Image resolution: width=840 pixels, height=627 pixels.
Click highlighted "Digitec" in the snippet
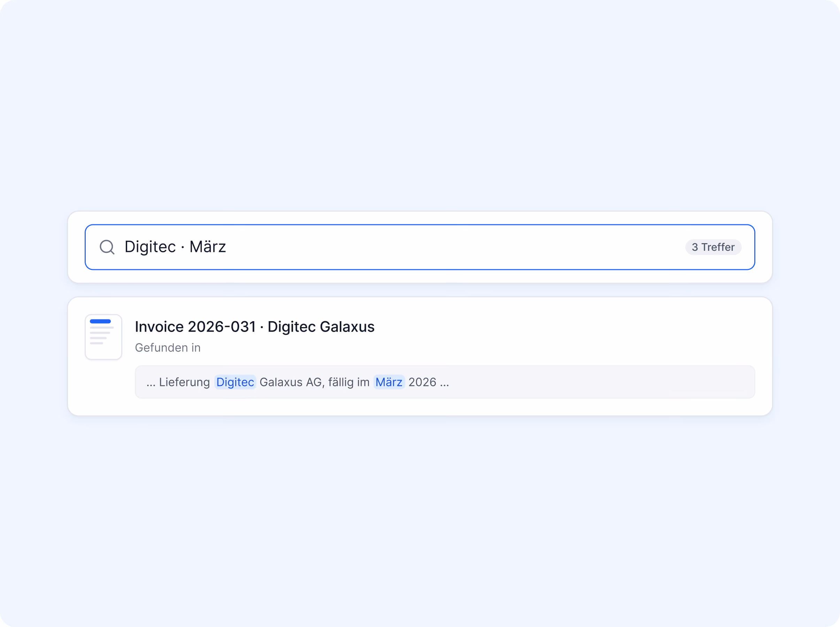tap(235, 382)
